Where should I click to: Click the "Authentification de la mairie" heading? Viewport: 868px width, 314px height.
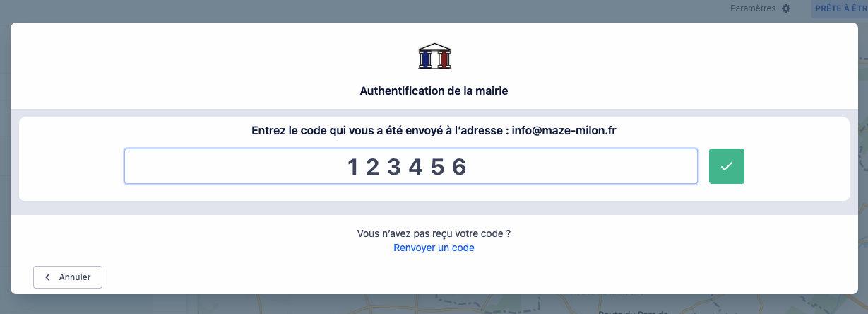434,91
